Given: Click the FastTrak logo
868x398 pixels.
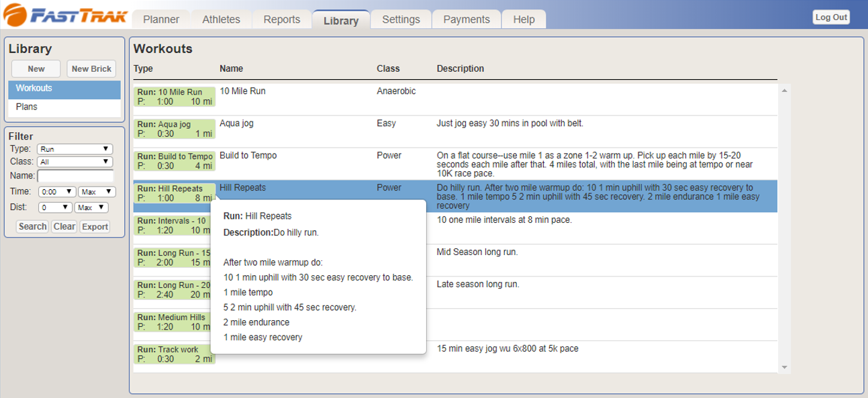Looking at the screenshot, I should [x=66, y=16].
